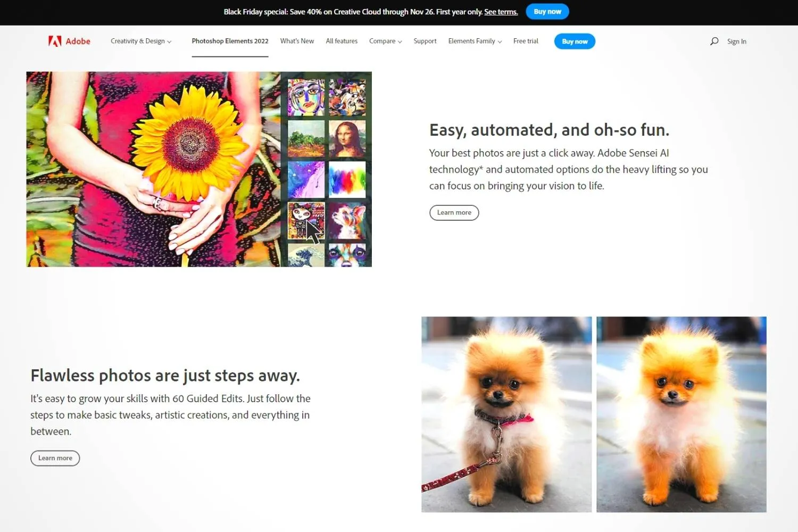This screenshot has height=532, width=798.
Task: Pick the rainbow watercolor style thumbnail
Action: (347, 180)
